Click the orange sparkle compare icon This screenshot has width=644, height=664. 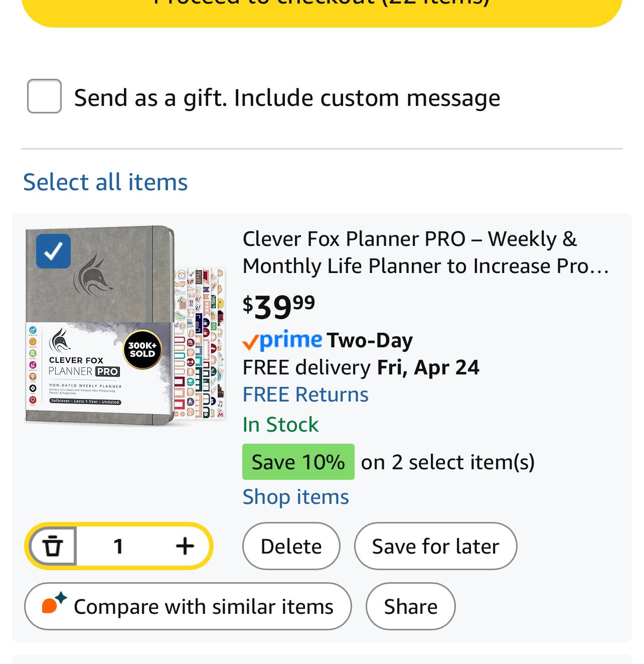(x=53, y=603)
